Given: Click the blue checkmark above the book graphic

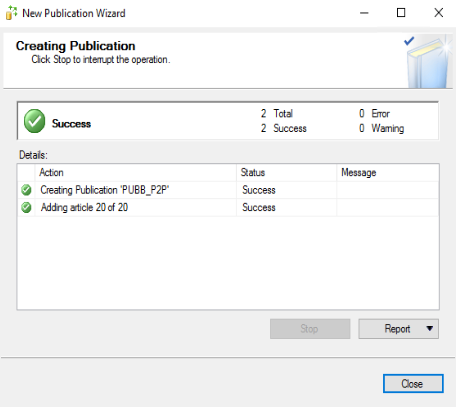Looking at the screenshot, I should (409, 41).
